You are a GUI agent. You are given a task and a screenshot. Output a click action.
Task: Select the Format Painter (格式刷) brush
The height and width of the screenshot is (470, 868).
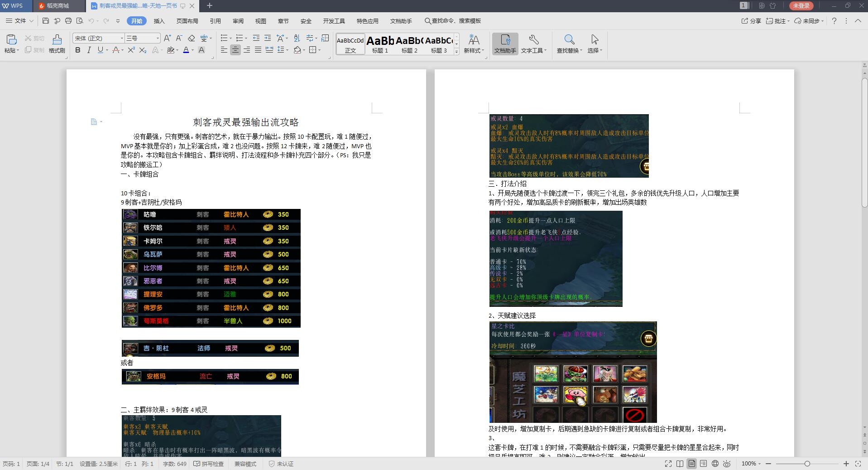(57, 44)
